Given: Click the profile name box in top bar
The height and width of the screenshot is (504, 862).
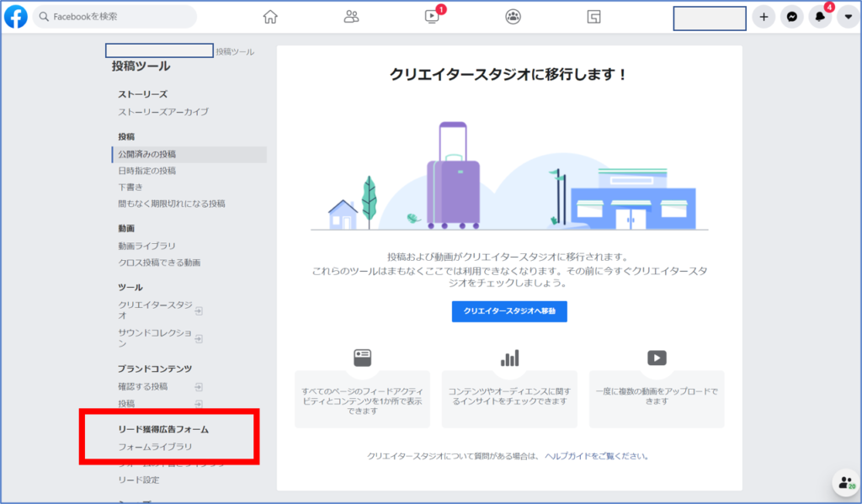Looking at the screenshot, I should coord(710,19).
